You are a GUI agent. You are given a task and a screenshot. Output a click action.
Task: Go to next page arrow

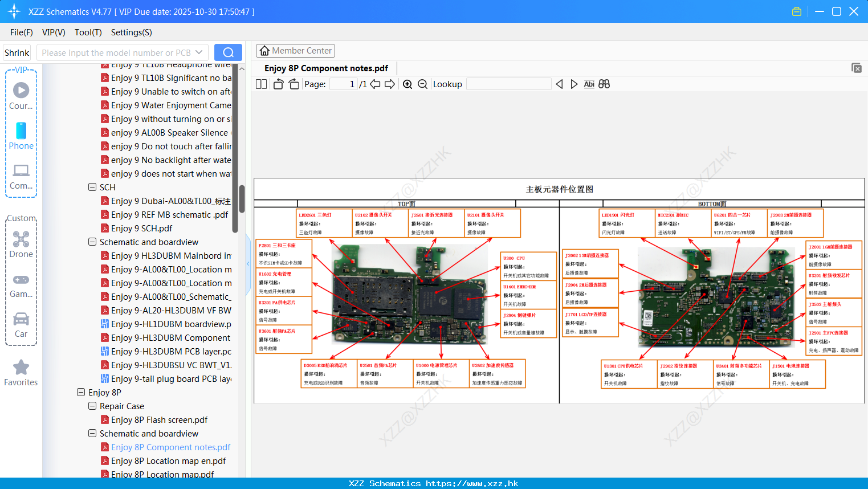pos(390,84)
